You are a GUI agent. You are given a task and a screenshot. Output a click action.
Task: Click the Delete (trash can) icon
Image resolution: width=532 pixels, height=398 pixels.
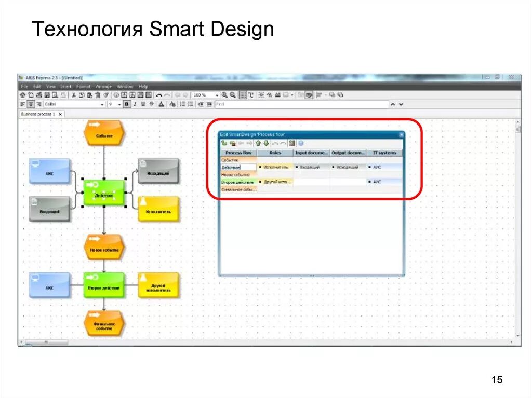pyautogui.click(x=98, y=95)
